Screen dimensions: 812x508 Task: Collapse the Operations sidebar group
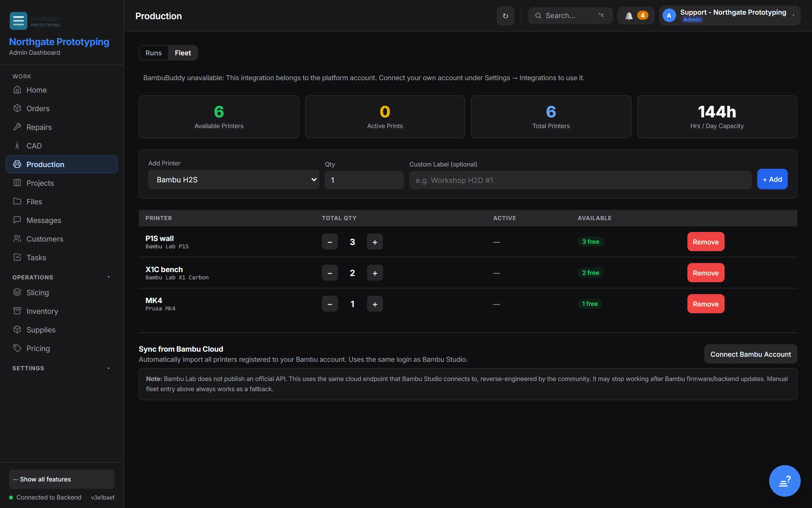[62, 277]
